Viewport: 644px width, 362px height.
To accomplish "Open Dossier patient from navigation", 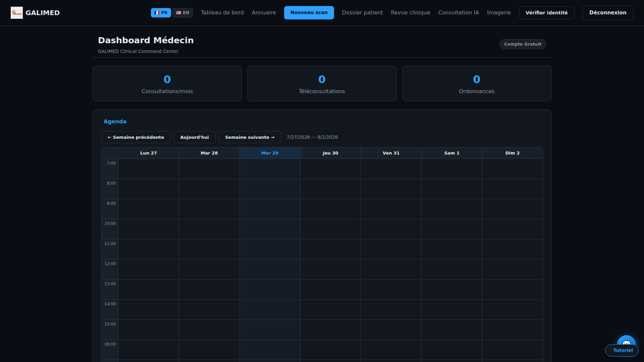I will pos(362,13).
